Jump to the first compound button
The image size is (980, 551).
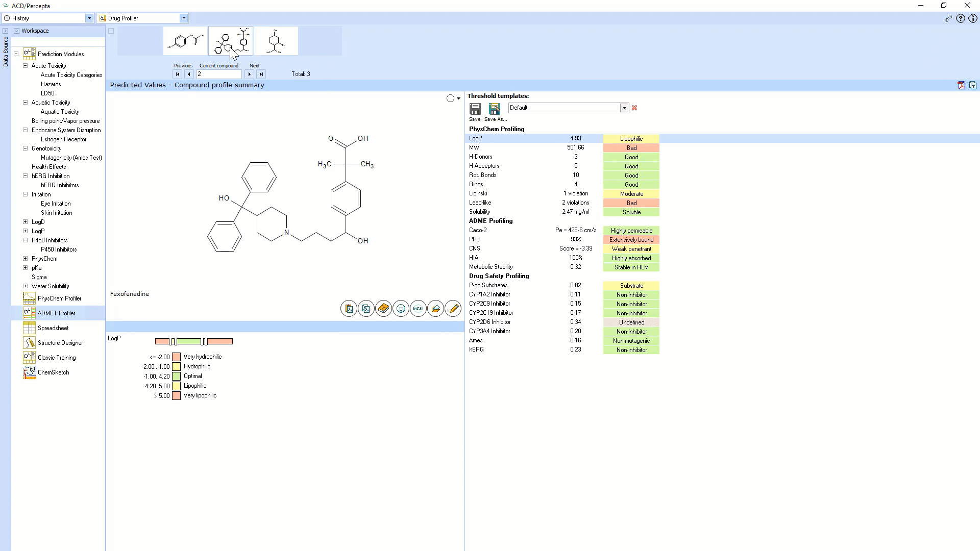pos(178,74)
